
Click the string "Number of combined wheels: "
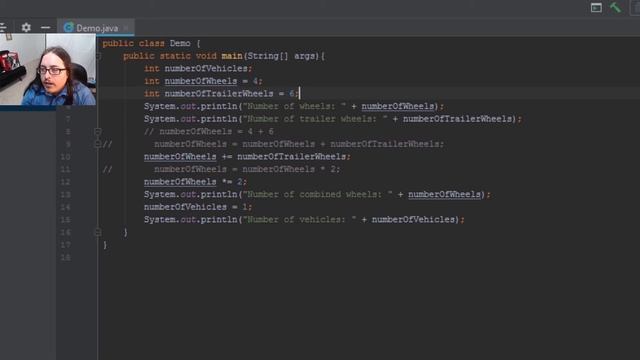pos(318,194)
